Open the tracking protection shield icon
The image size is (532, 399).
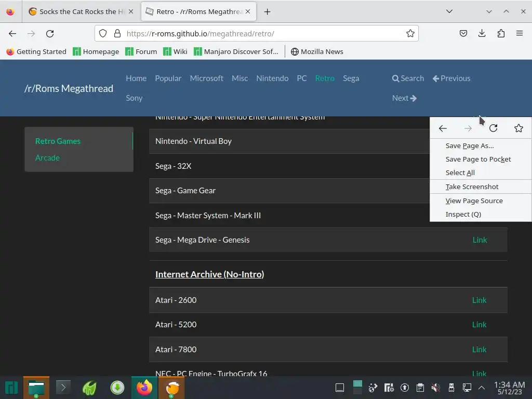[x=103, y=33]
